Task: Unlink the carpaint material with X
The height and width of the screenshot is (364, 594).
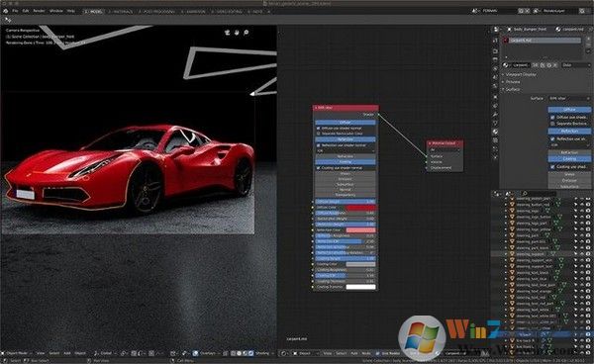Action: pos(555,65)
